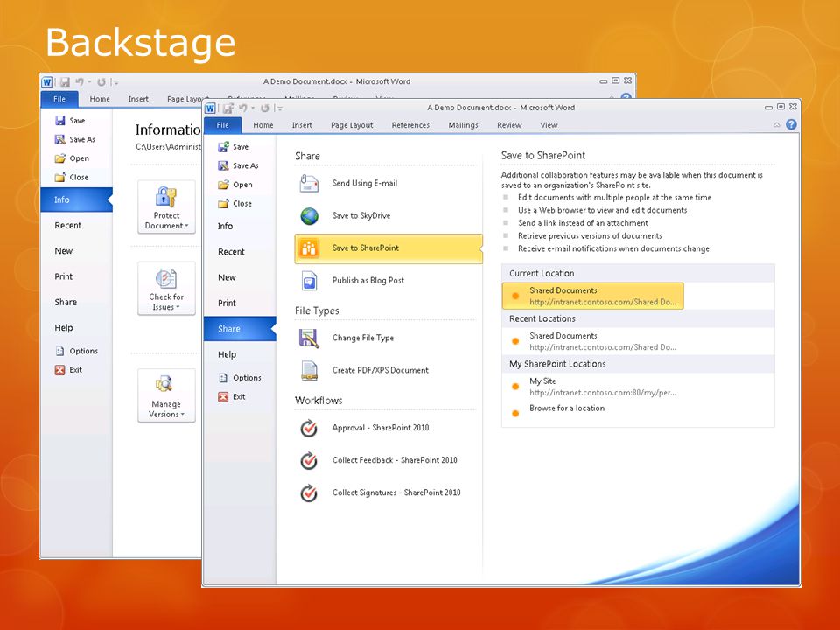Click the Publish as Blog Post icon
The width and height of the screenshot is (840, 630).
click(309, 280)
